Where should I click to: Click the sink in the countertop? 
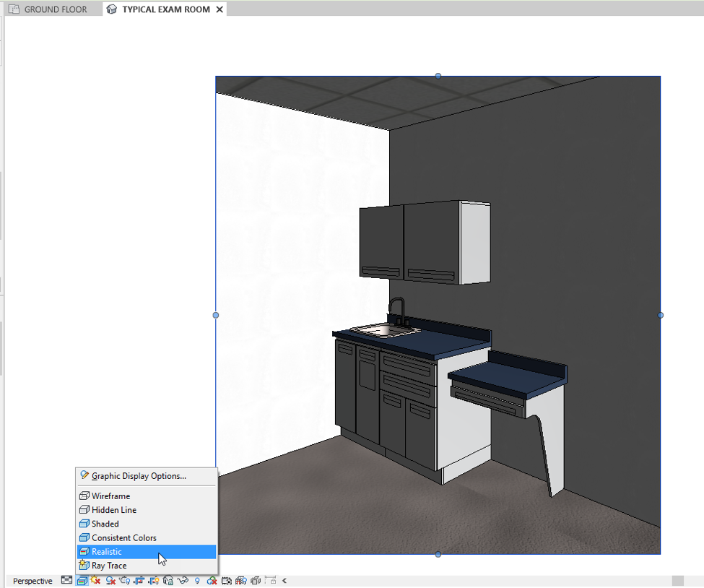(x=384, y=331)
